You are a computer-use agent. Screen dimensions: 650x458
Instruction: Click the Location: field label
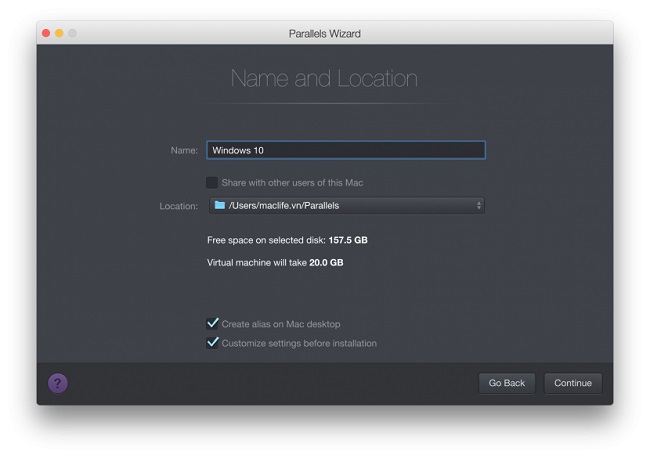pos(179,206)
